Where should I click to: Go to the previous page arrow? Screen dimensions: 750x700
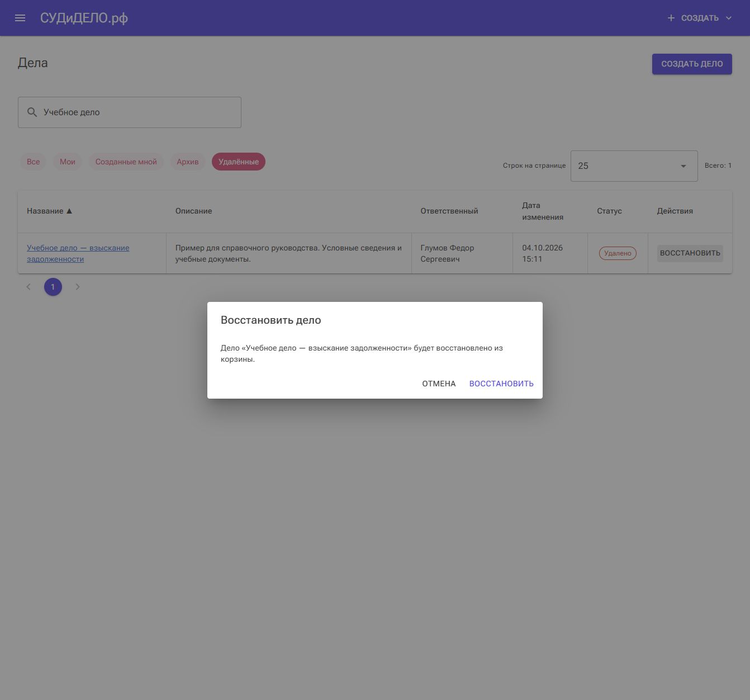[29, 287]
